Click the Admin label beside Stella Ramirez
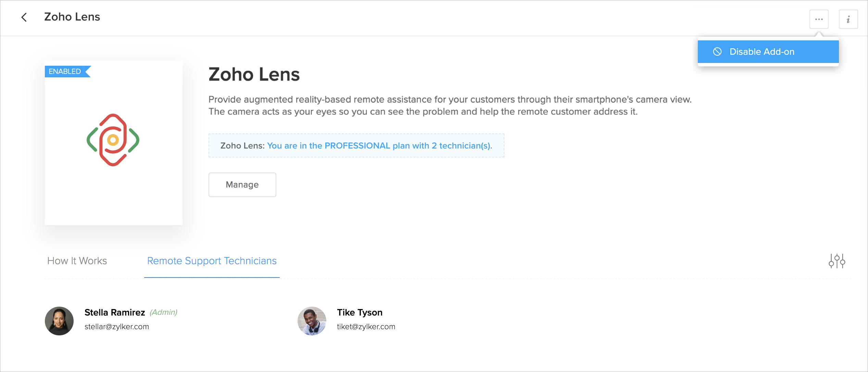 tap(164, 312)
